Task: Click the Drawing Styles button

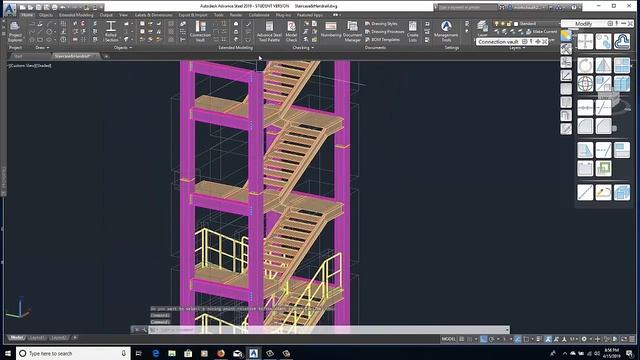Action: (381, 24)
